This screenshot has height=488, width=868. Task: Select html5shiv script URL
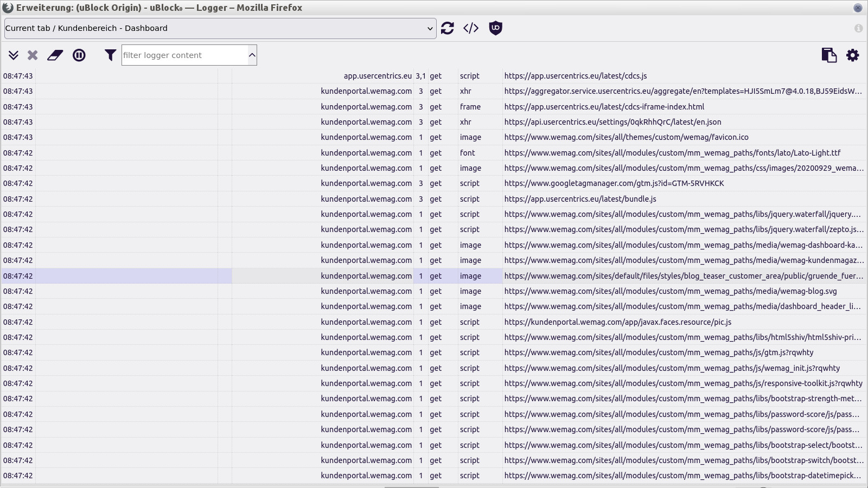pyautogui.click(x=683, y=337)
